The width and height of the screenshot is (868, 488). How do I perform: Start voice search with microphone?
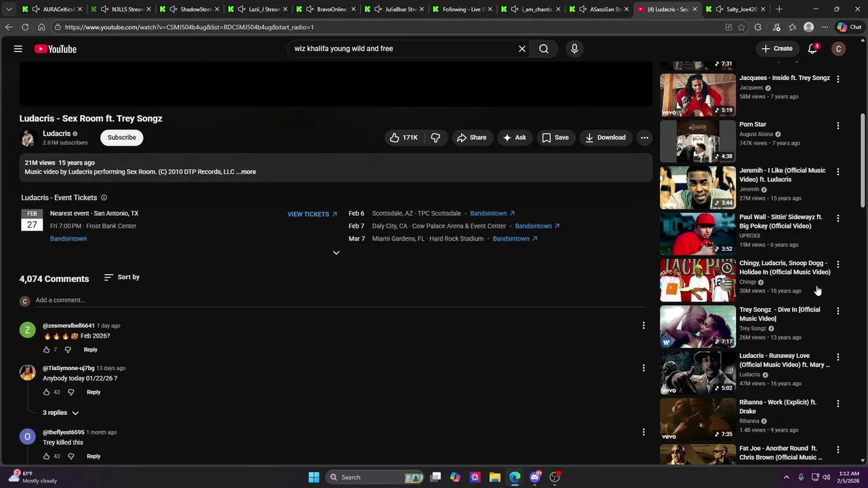574,49
